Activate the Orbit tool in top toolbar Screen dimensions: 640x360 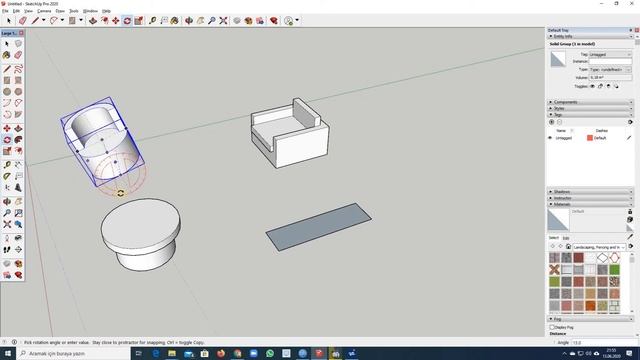pyautogui.click(x=189, y=20)
